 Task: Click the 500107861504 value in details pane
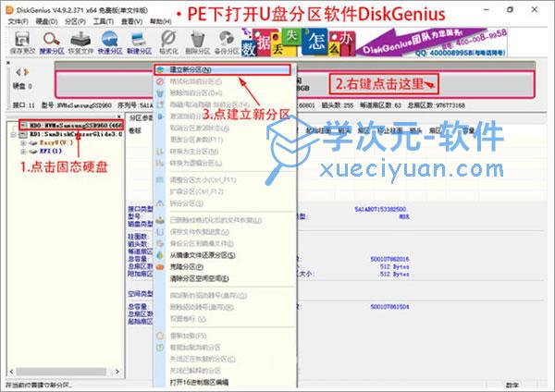coord(389,306)
